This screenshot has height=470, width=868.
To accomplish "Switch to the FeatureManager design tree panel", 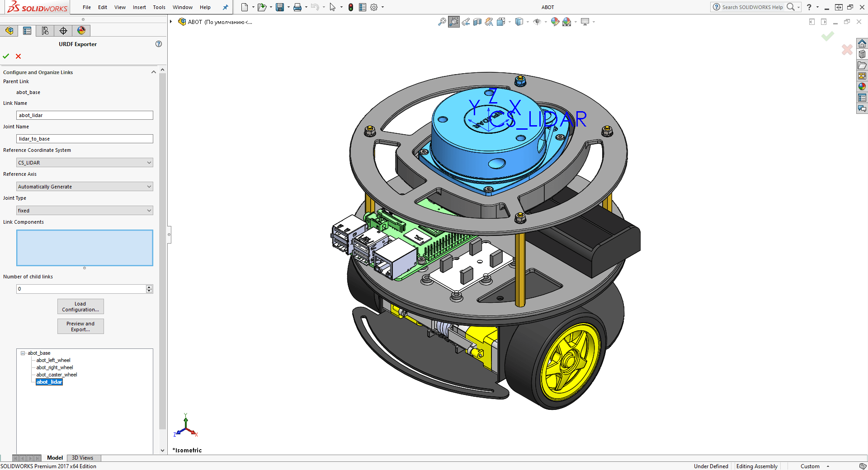I will pyautogui.click(x=9, y=30).
